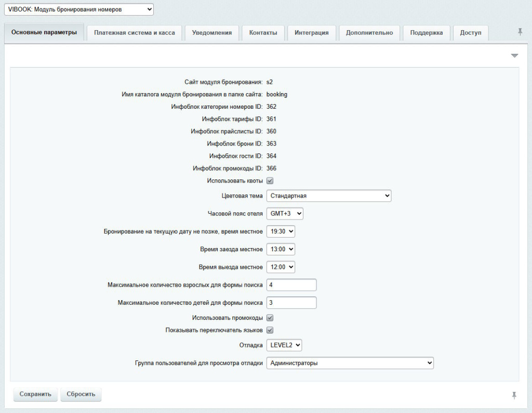Focus the maximum children input field
The height and width of the screenshot is (413, 532).
coord(291,303)
